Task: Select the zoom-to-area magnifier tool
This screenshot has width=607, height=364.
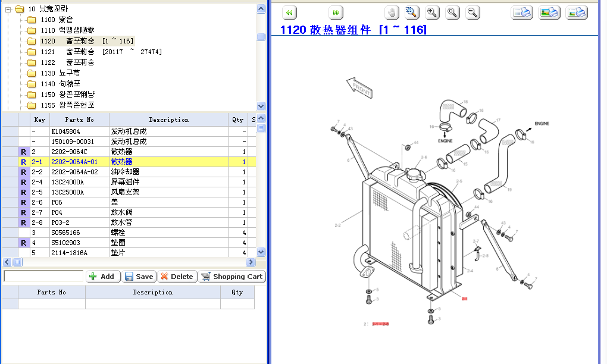Action: click(x=412, y=12)
